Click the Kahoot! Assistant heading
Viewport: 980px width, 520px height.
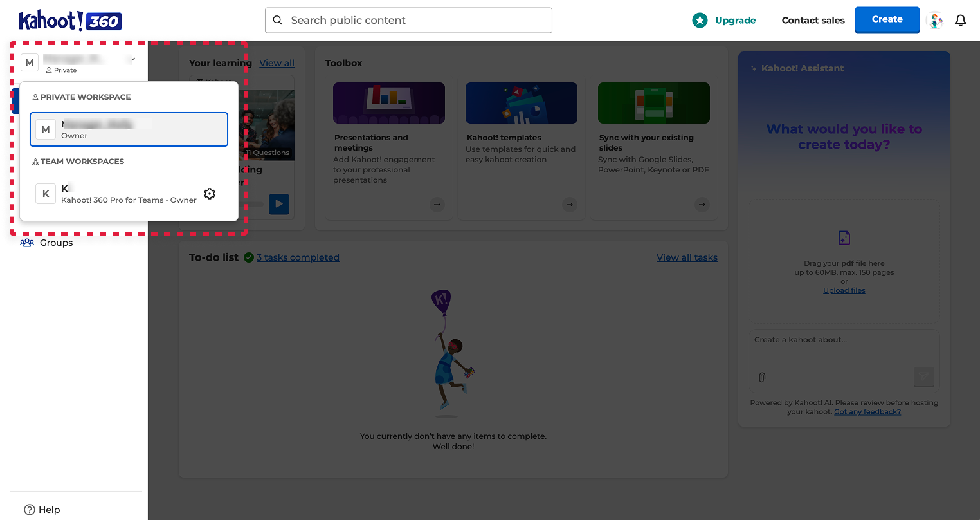point(803,68)
